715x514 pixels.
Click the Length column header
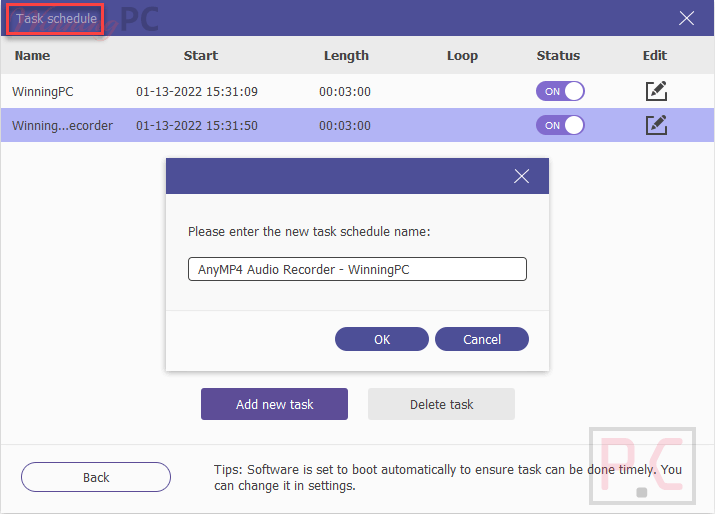click(346, 56)
